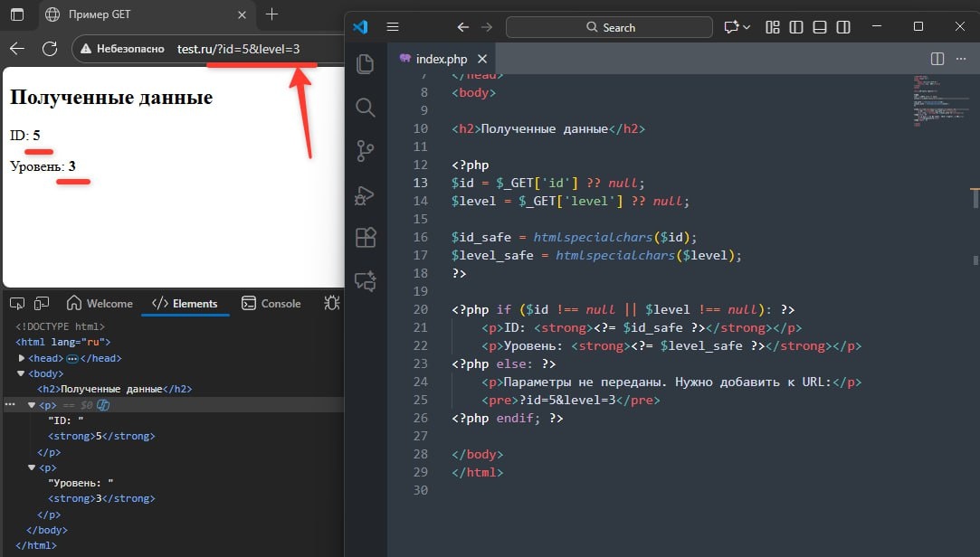Open the actions dots beside selected p node
The width and height of the screenshot is (980, 557).
pos(9,404)
